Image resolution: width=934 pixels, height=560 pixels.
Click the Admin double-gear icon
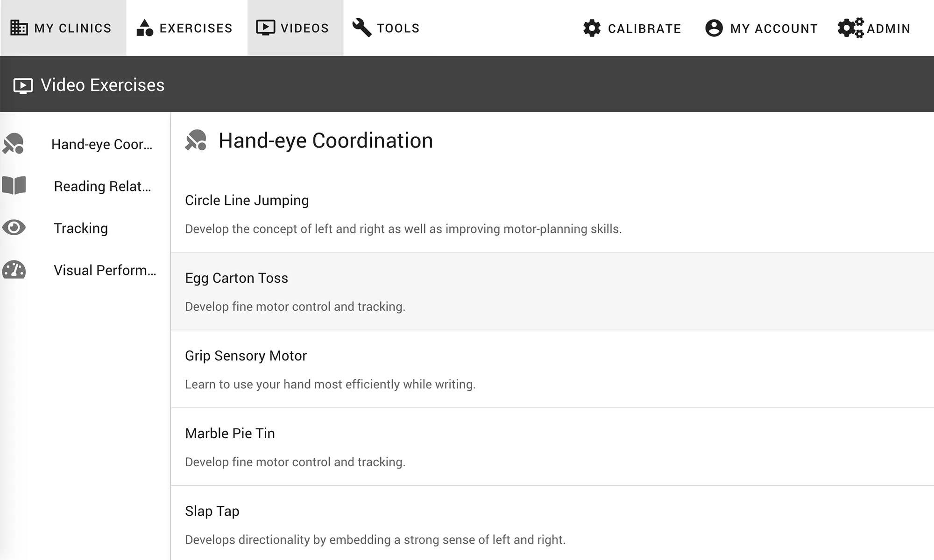850,28
